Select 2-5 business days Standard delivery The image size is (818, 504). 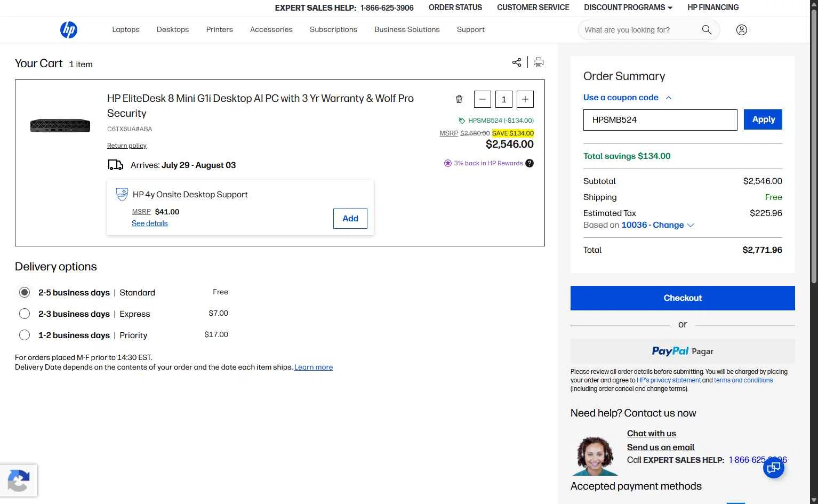tap(25, 292)
